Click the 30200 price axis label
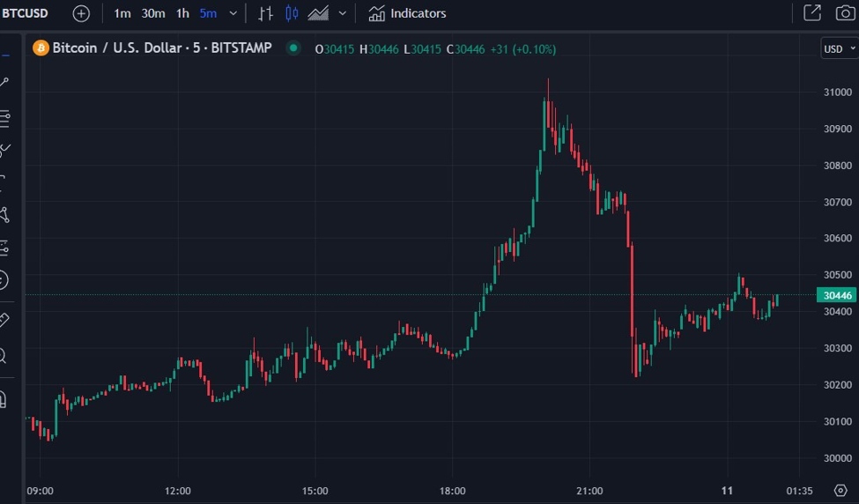 pos(838,385)
